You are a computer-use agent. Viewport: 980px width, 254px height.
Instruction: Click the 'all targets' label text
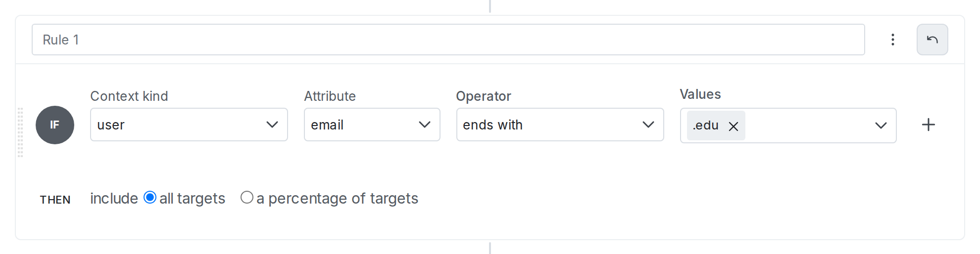tap(192, 199)
